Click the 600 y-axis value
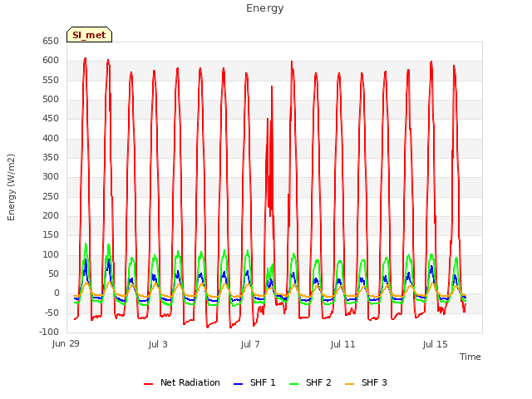 pos(51,61)
